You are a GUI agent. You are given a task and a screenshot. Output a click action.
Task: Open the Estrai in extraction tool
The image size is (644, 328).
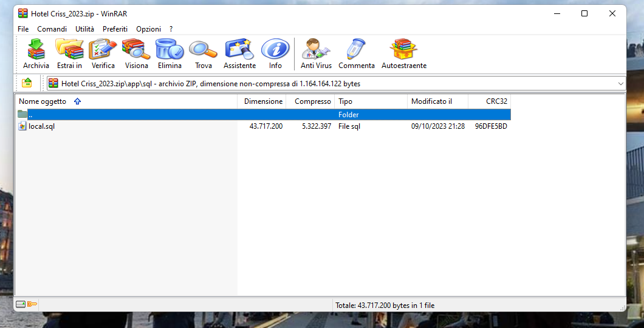click(x=69, y=54)
